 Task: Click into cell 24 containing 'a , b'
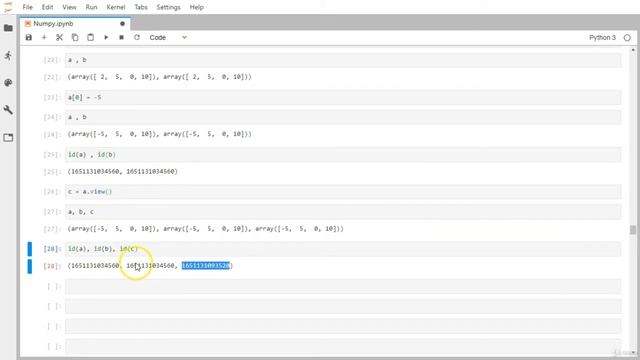pyautogui.click(x=343, y=117)
